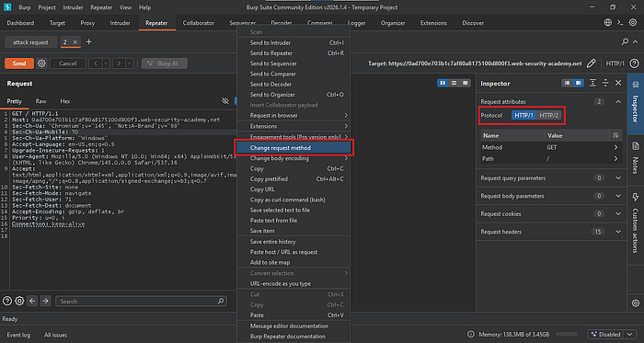This screenshot has width=644, height=343.
Task: Edit the target with the pencil icon
Action: (x=591, y=63)
